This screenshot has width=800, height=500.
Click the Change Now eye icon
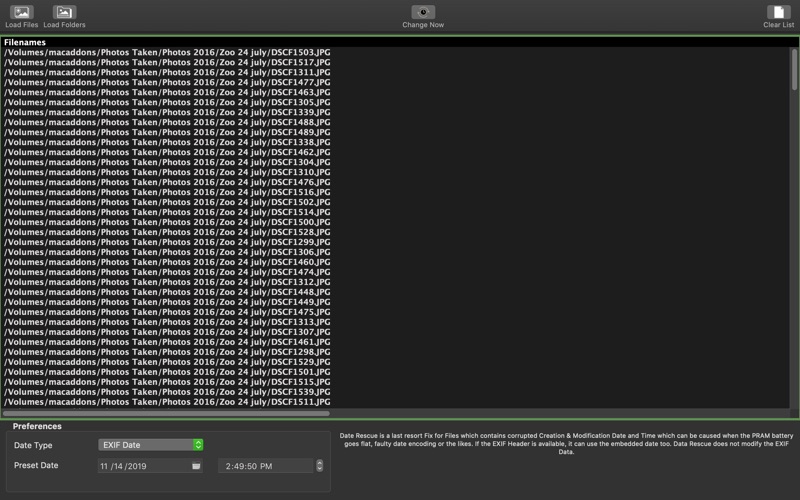pos(423,12)
